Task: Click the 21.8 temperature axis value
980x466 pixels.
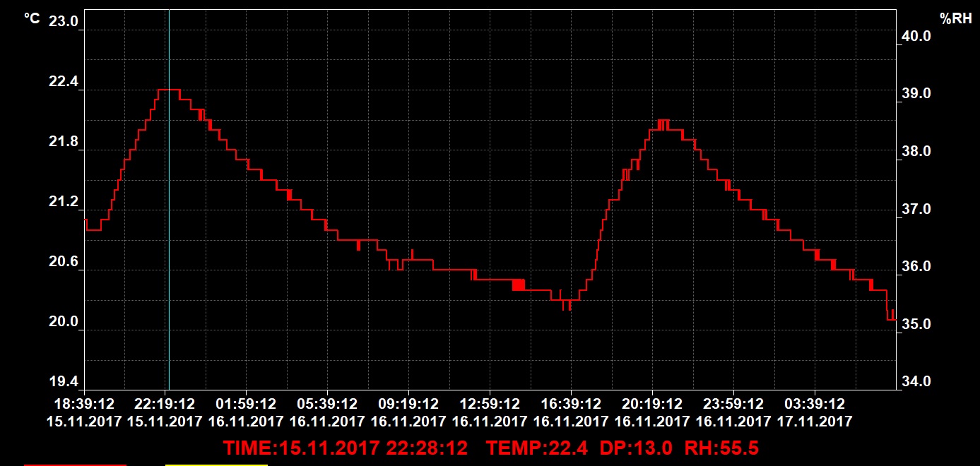Action: point(63,142)
